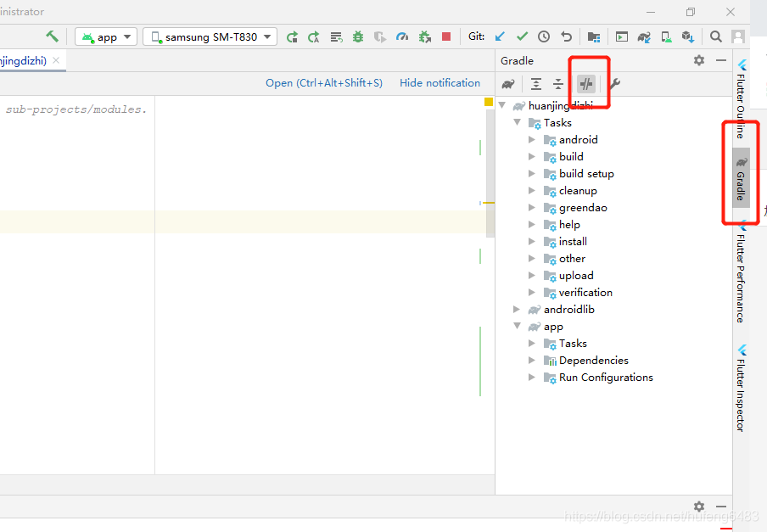The height and width of the screenshot is (532, 767).
Task: Expand the Run Configurations node
Action: click(532, 377)
